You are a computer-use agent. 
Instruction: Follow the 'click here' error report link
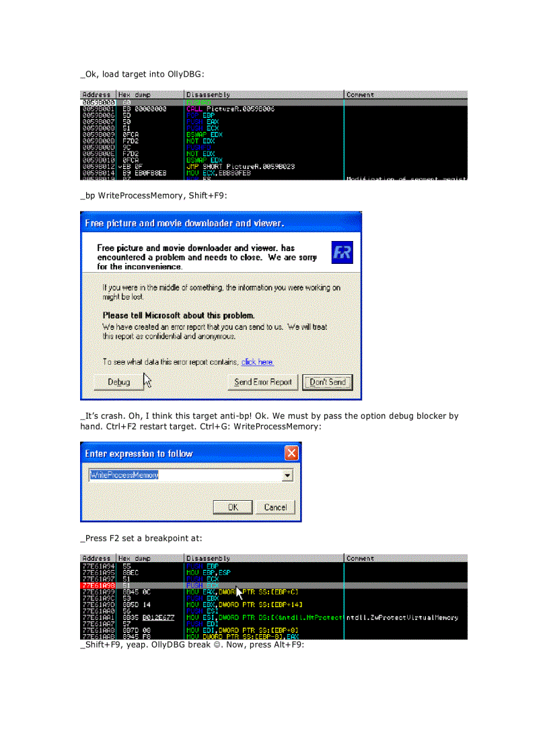[256, 362]
